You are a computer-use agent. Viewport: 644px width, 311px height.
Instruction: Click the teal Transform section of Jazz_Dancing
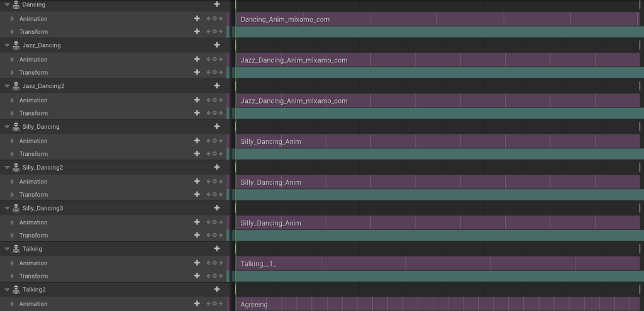(x=434, y=73)
